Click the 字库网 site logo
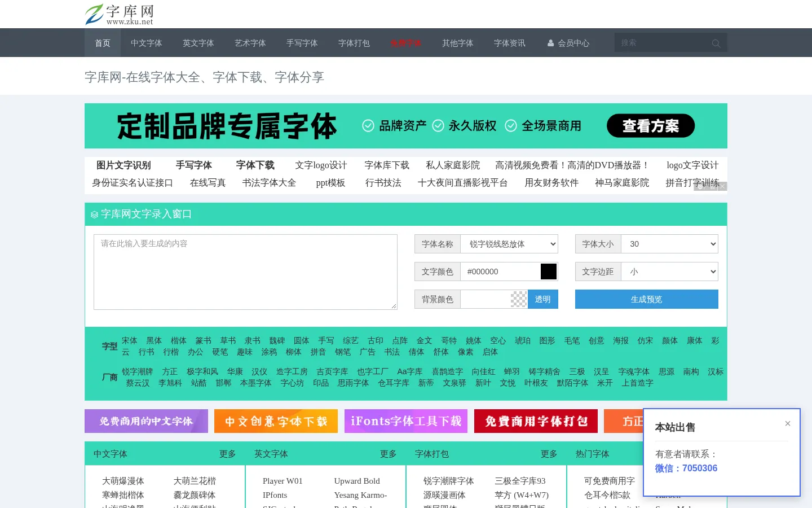 pos(120,15)
